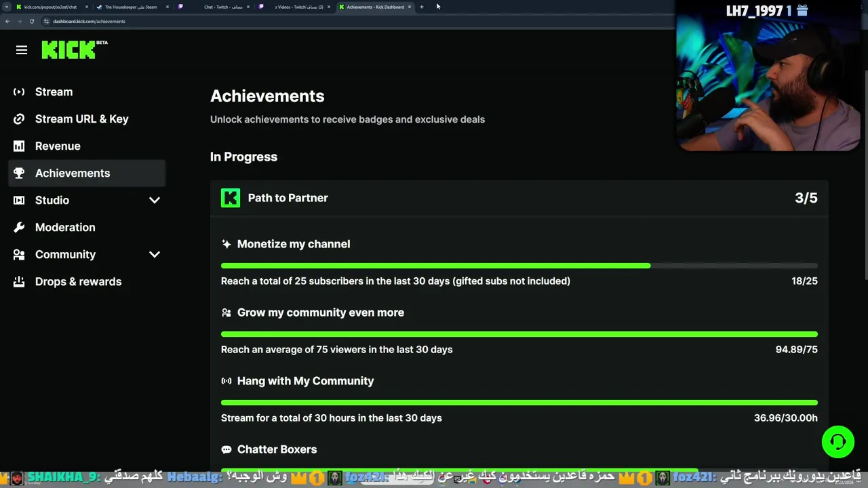Click the Chatter Boxers achievement title

point(277,449)
